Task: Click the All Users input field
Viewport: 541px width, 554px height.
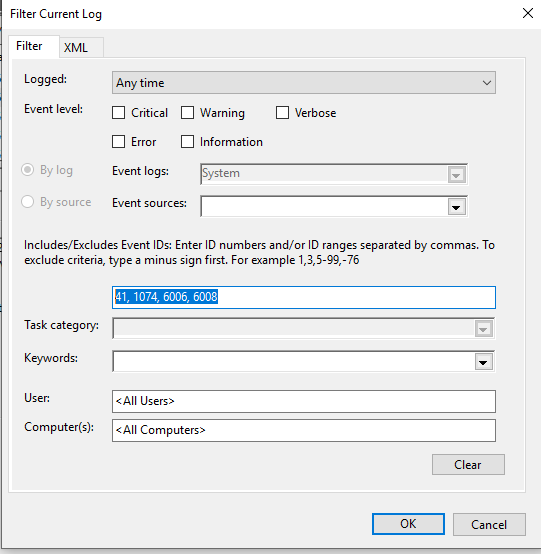Action: pyautogui.click(x=304, y=401)
